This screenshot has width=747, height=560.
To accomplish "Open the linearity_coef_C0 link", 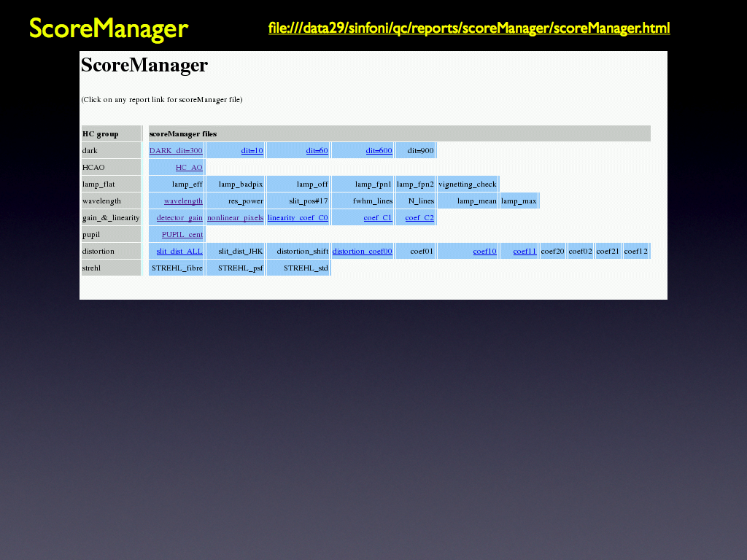I will 298,218.
